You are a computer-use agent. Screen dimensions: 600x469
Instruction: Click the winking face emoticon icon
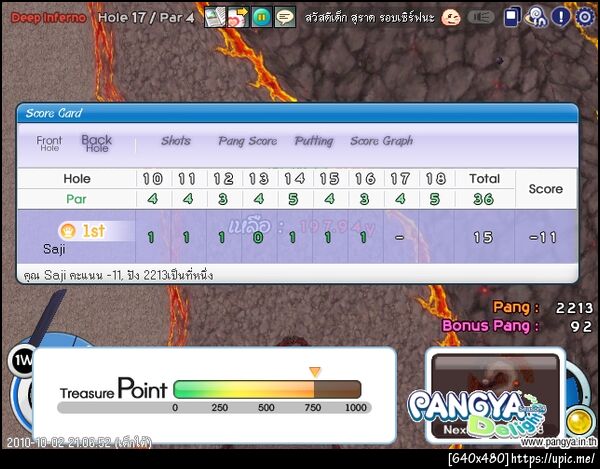(451, 17)
